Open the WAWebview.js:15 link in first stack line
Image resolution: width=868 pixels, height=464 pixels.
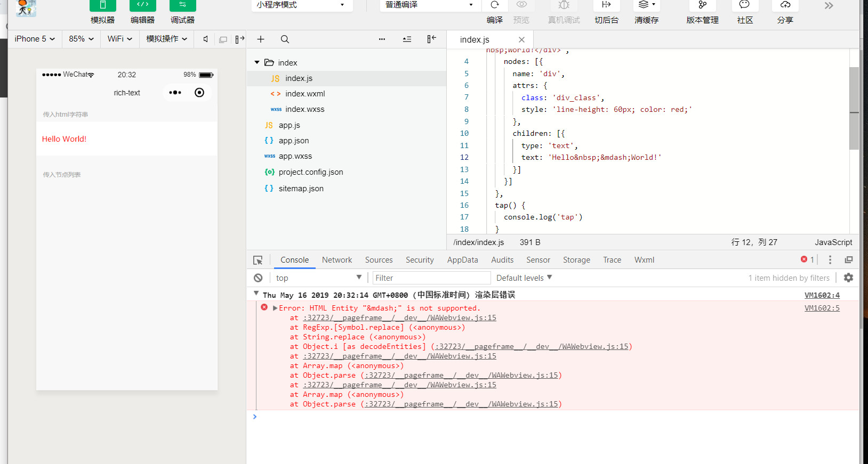coord(399,318)
